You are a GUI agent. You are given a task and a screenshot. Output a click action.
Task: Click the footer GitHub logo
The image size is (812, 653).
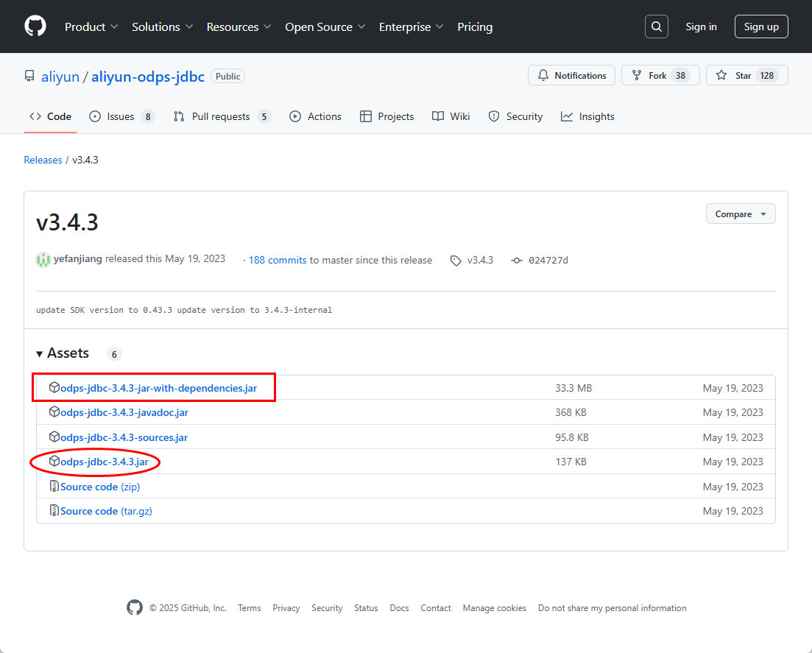pos(135,607)
